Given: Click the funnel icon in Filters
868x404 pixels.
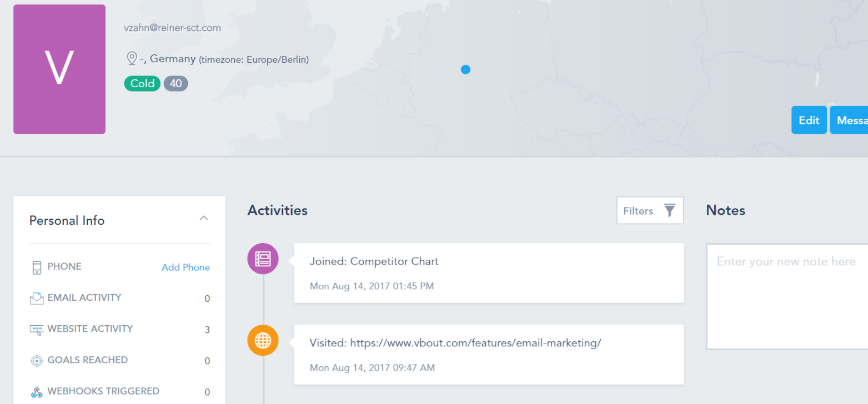Looking at the screenshot, I should pos(670,211).
